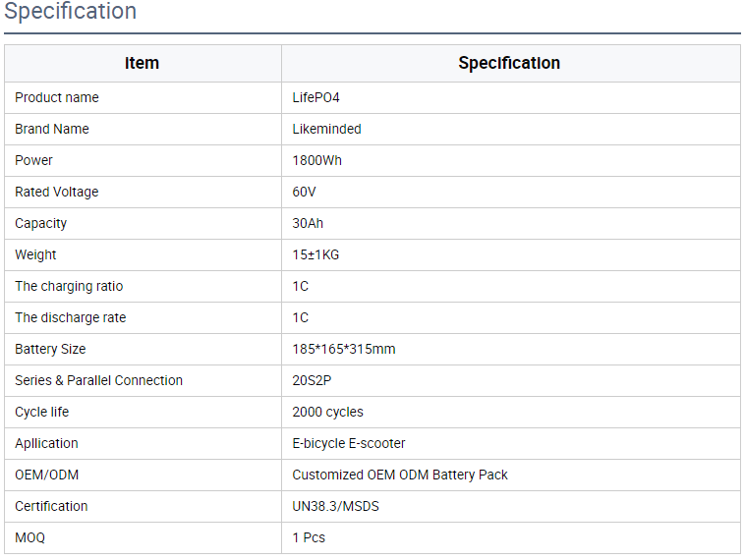
Task: Select the 30Ah capacity value
Action: (308, 223)
